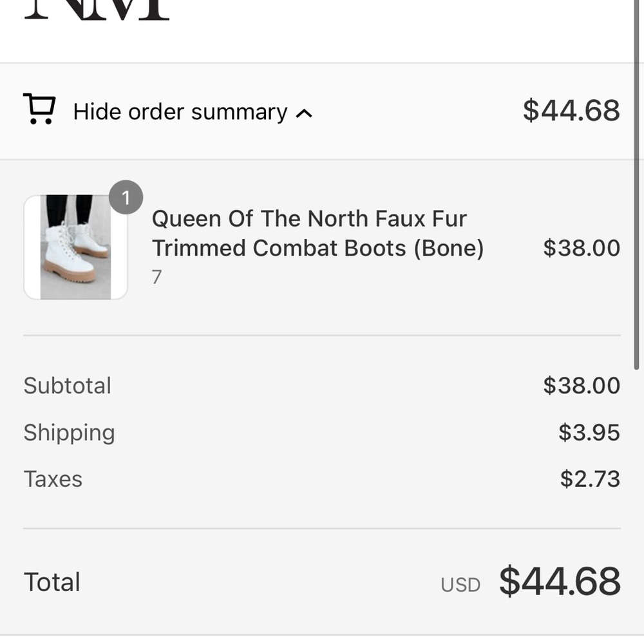Click the Subtotal label
This screenshot has width=644, height=644.
tap(68, 386)
